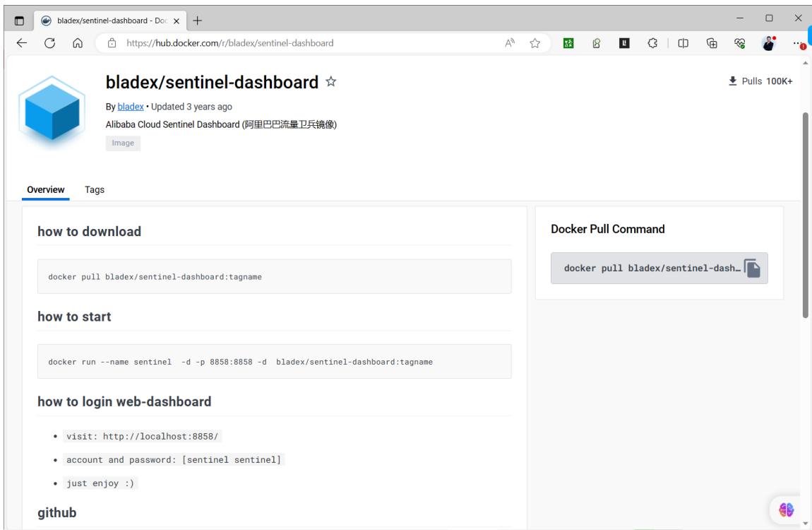The width and height of the screenshot is (812, 530).
Task: Click the green extension icon in toolbar
Action: pyautogui.click(x=568, y=44)
